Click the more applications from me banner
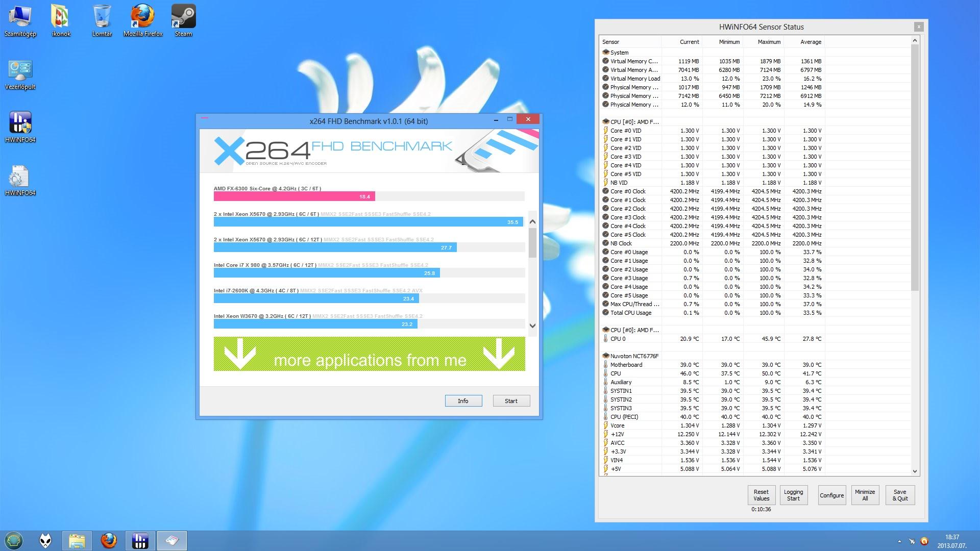Image resolution: width=980 pixels, height=551 pixels. pyautogui.click(x=369, y=354)
